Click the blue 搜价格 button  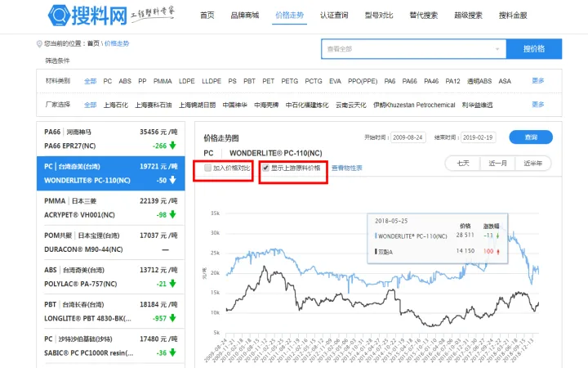(x=534, y=49)
